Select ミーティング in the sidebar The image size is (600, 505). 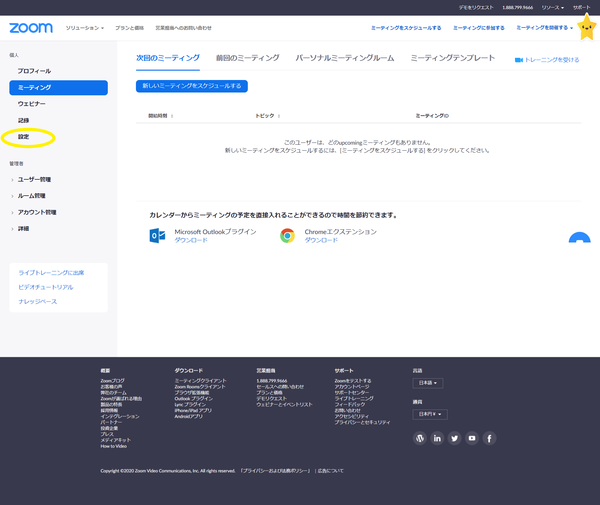(x=59, y=88)
